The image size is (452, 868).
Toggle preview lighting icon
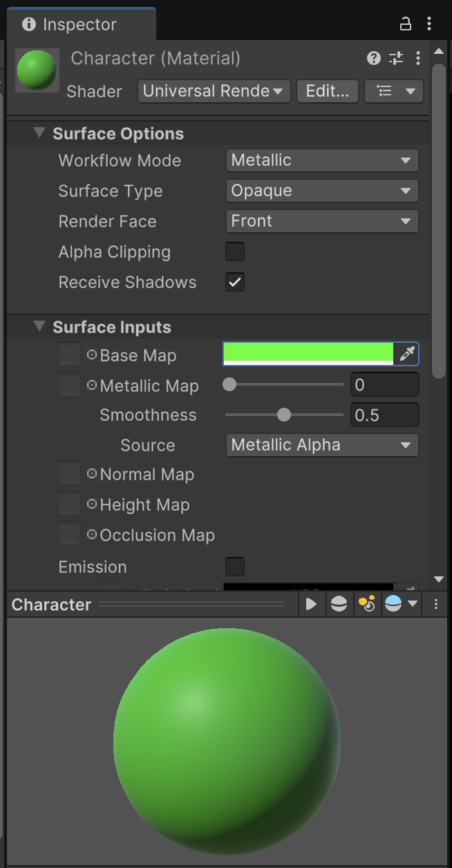point(366,604)
